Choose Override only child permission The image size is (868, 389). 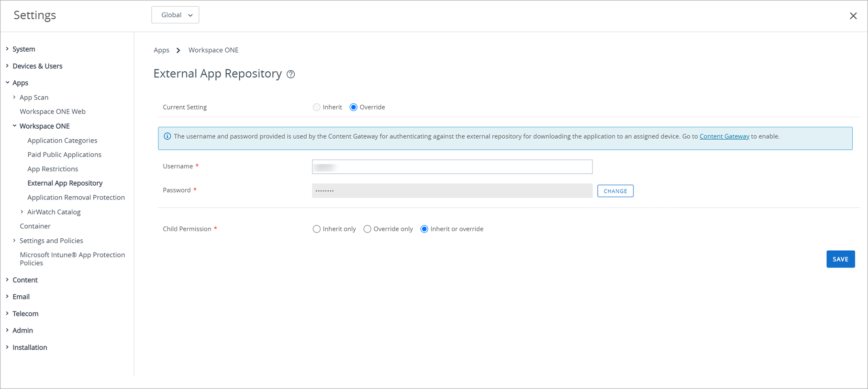[x=367, y=229]
